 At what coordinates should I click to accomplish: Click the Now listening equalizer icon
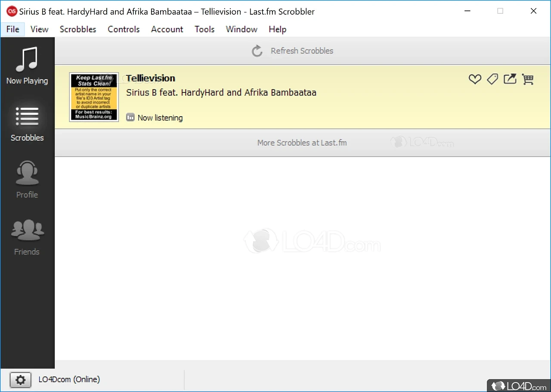point(130,117)
